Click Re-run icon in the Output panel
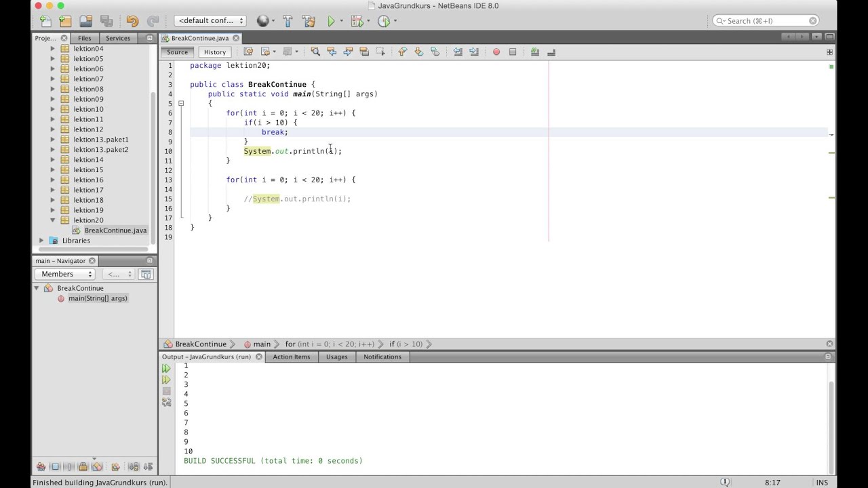The height and width of the screenshot is (488, 868). [x=166, y=369]
